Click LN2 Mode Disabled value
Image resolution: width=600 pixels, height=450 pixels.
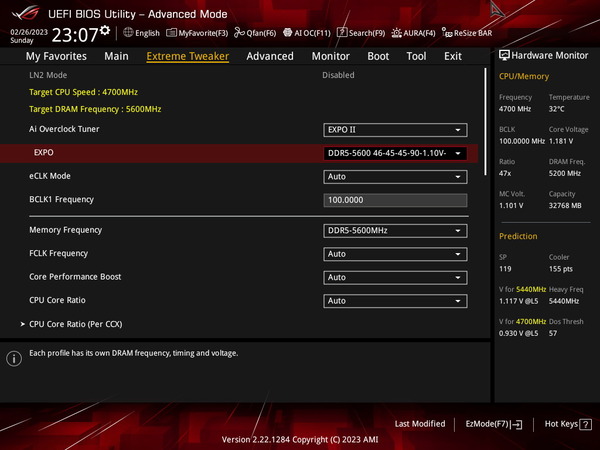point(338,75)
